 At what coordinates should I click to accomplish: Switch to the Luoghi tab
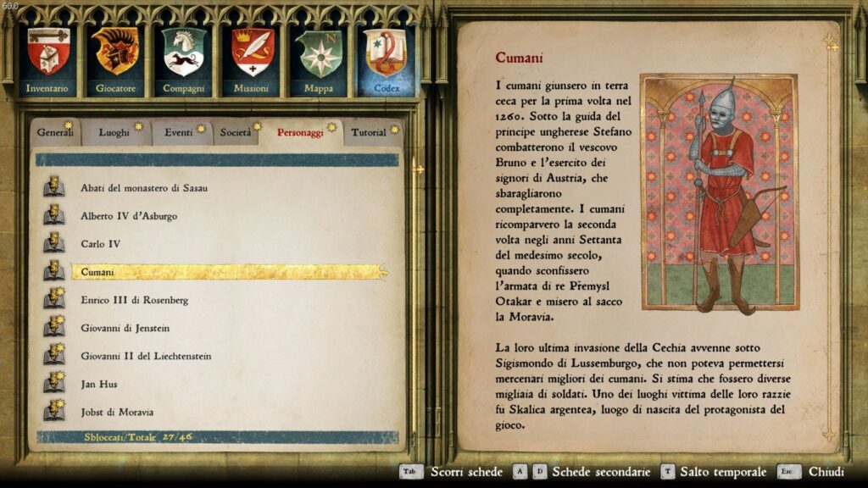coord(115,132)
